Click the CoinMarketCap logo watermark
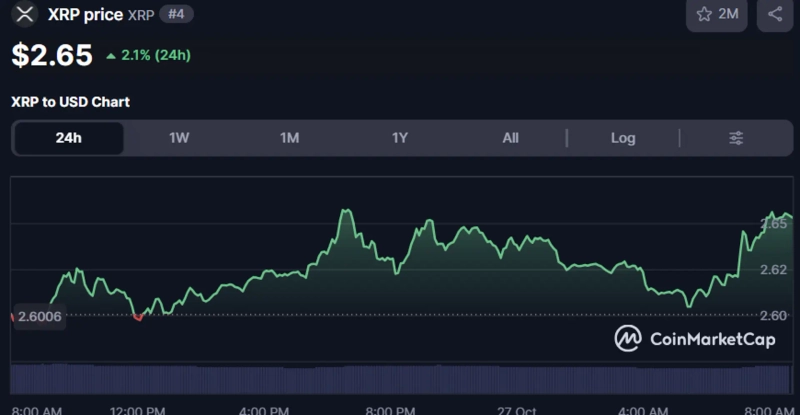Screen dimensions: 800x415 coord(690,339)
